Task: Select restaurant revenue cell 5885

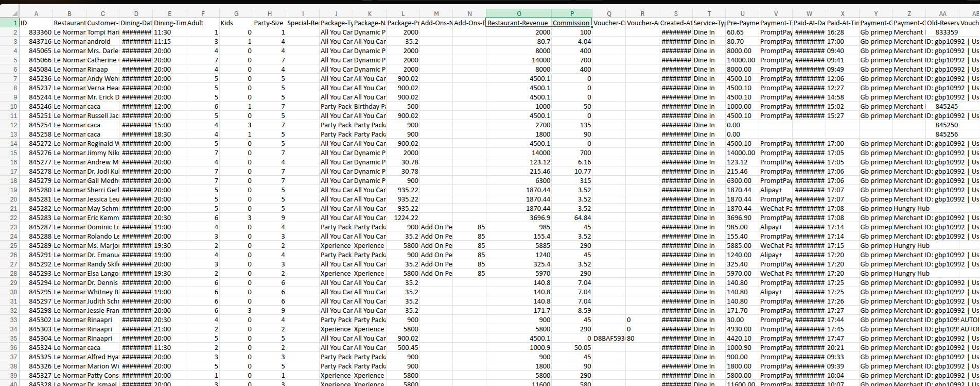Action: [518, 246]
